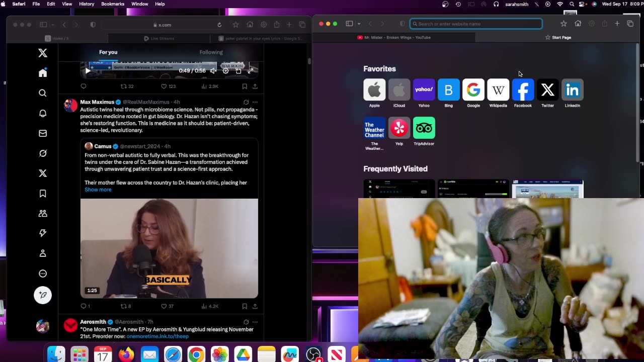Like the Max Maximus post with 37 likes

coord(167,306)
